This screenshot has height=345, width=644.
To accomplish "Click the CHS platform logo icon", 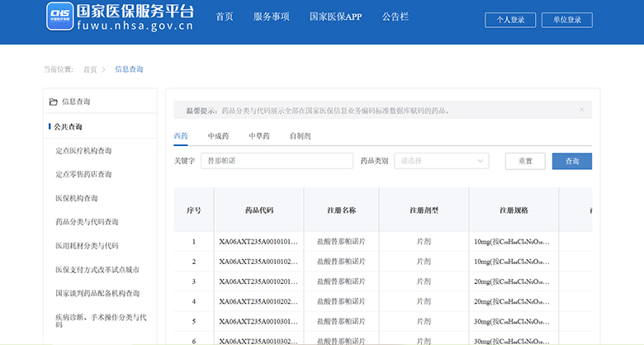I will tap(58, 16).
